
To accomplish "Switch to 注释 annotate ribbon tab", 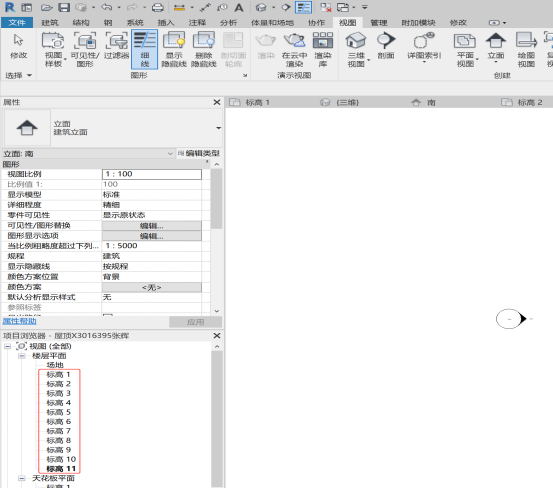I will (x=197, y=23).
